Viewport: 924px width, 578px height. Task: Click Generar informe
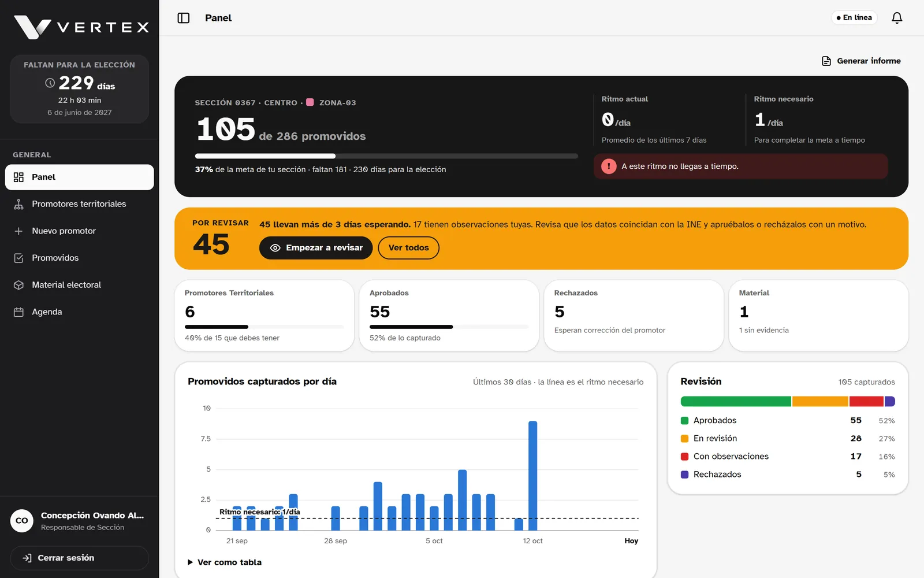(861, 61)
